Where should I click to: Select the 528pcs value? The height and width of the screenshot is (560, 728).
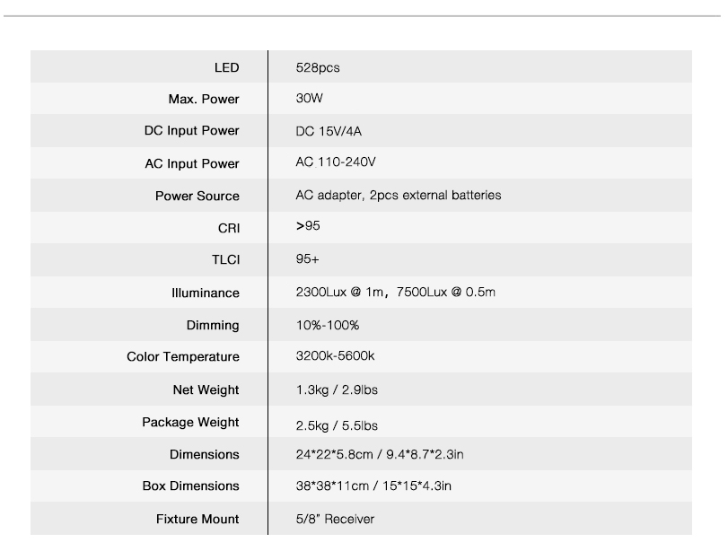pos(318,67)
